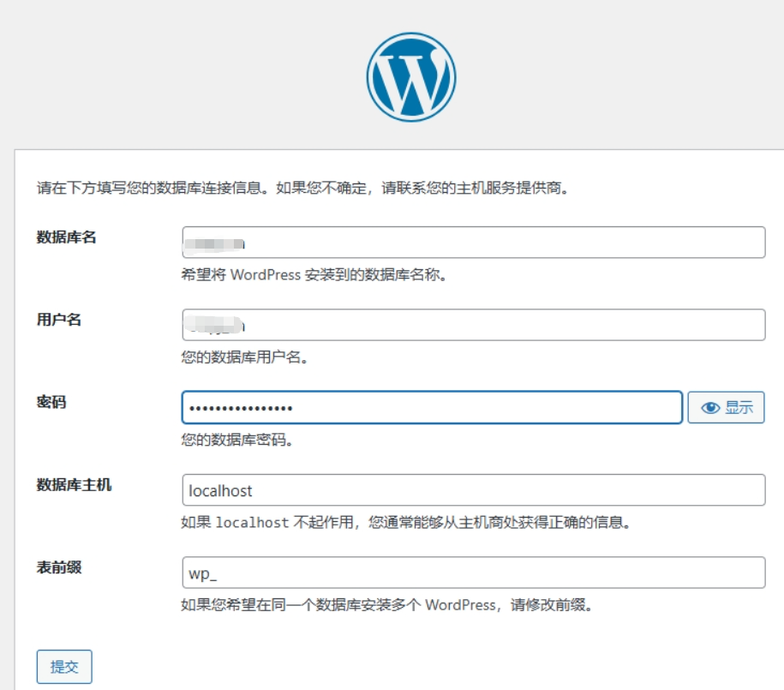Click the 表前缀 field containing wp_

pos(474,573)
